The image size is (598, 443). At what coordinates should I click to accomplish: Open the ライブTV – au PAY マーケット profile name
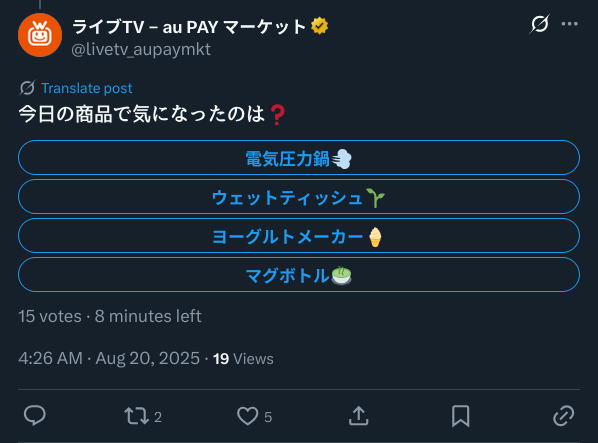(189, 27)
